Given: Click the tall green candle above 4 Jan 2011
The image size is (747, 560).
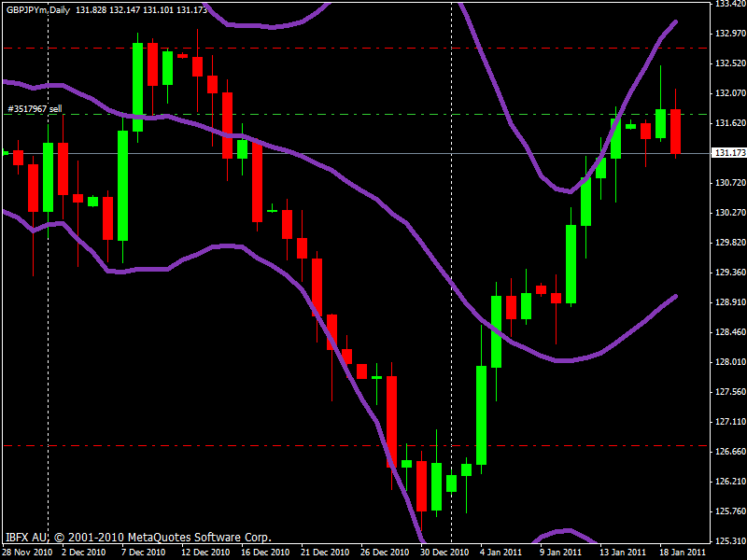Looking at the screenshot, I should [x=481, y=415].
